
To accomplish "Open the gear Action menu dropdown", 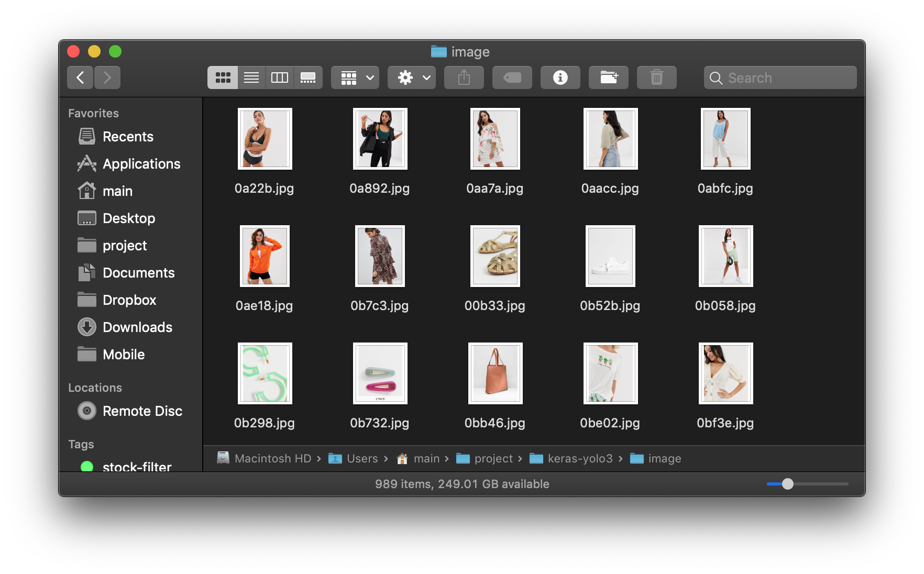I will (412, 78).
